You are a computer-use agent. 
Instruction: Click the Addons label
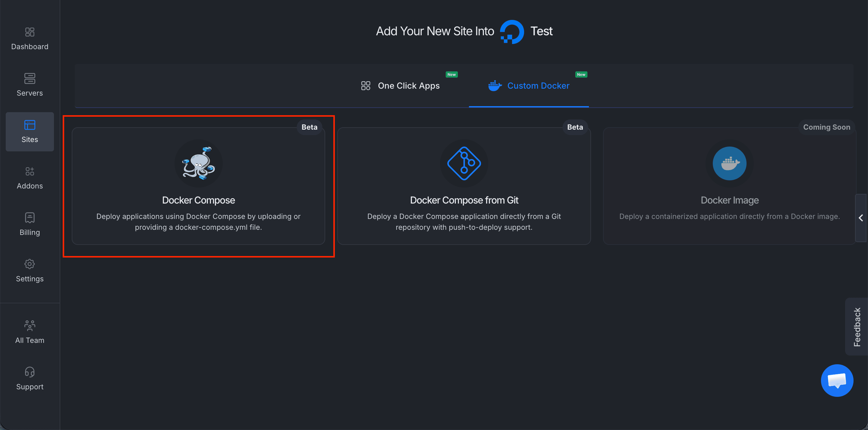tap(30, 186)
